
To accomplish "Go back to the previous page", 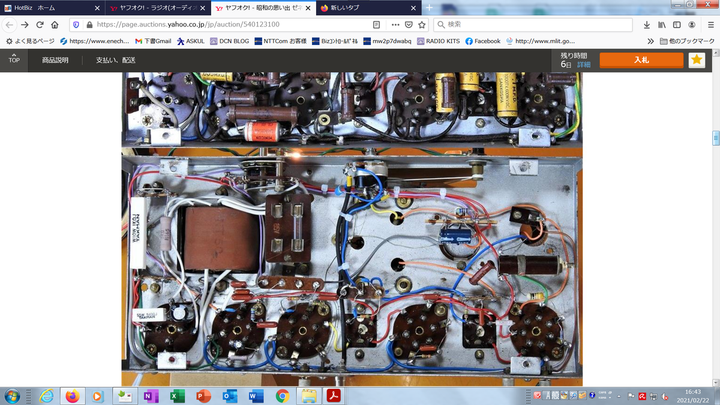I will pyautogui.click(x=10, y=24).
